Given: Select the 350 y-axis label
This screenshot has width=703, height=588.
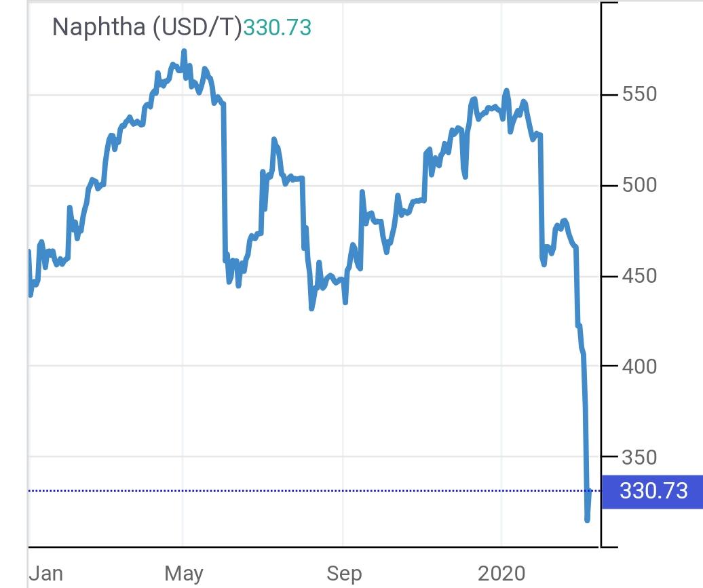Looking at the screenshot, I should point(639,457).
